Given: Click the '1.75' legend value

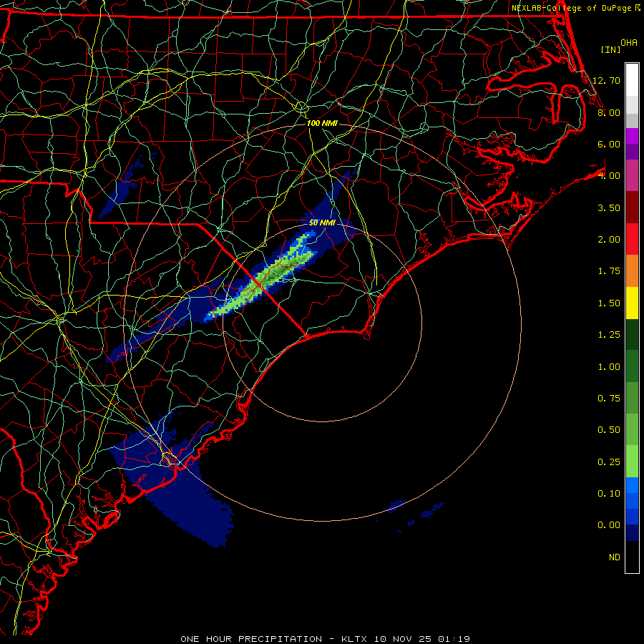Looking at the screenshot, I should pyautogui.click(x=609, y=271).
